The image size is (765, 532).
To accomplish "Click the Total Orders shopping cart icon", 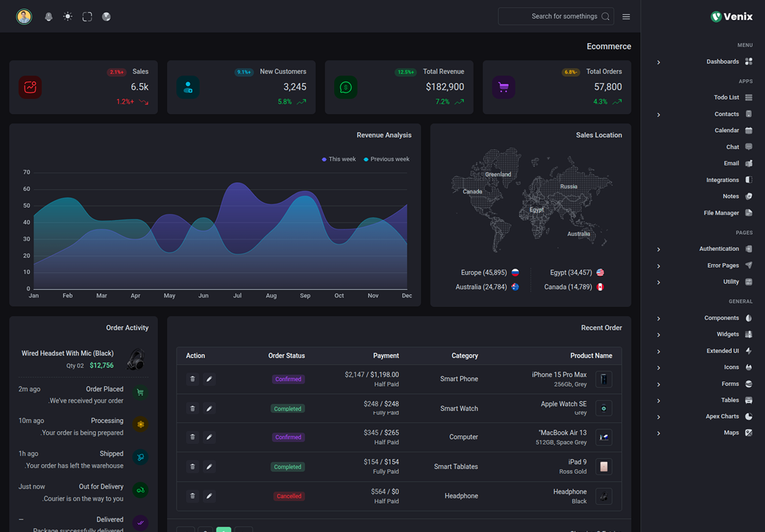I will point(503,87).
